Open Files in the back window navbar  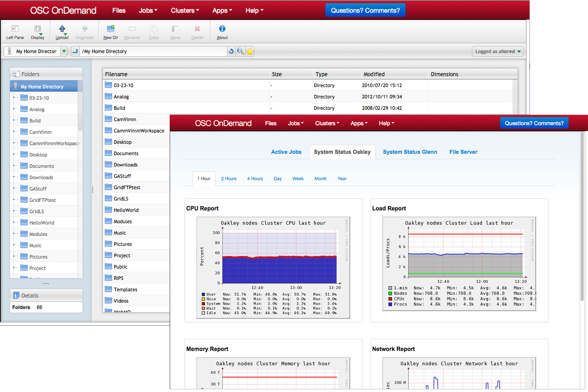[119, 10]
